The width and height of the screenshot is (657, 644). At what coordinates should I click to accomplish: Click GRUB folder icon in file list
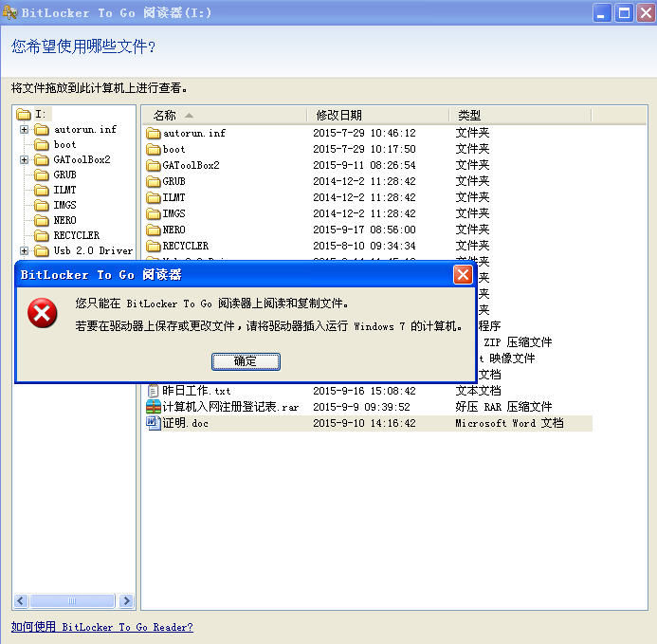154,181
